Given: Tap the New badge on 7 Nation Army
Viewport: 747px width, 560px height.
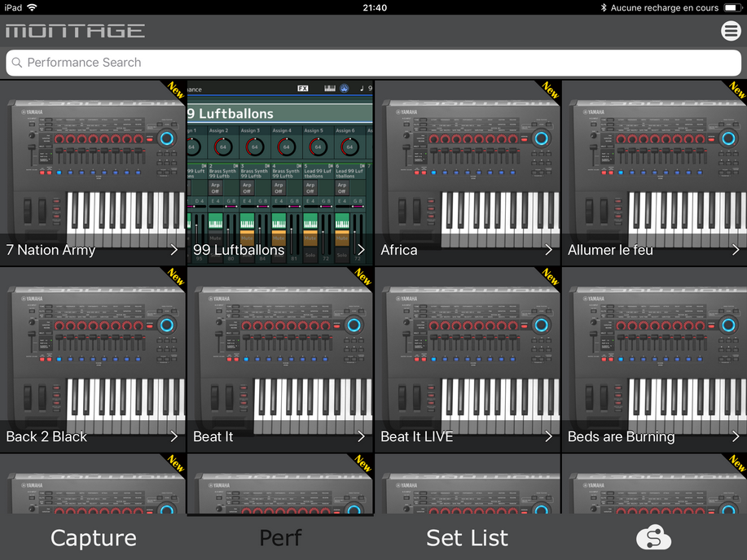Looking at the screenshot, I should coord(175,90).
